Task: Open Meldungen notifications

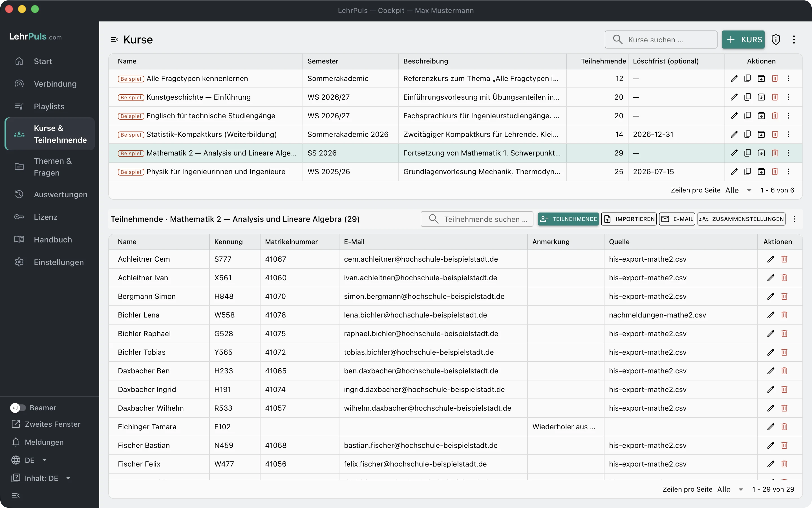Action: [37, 442]
